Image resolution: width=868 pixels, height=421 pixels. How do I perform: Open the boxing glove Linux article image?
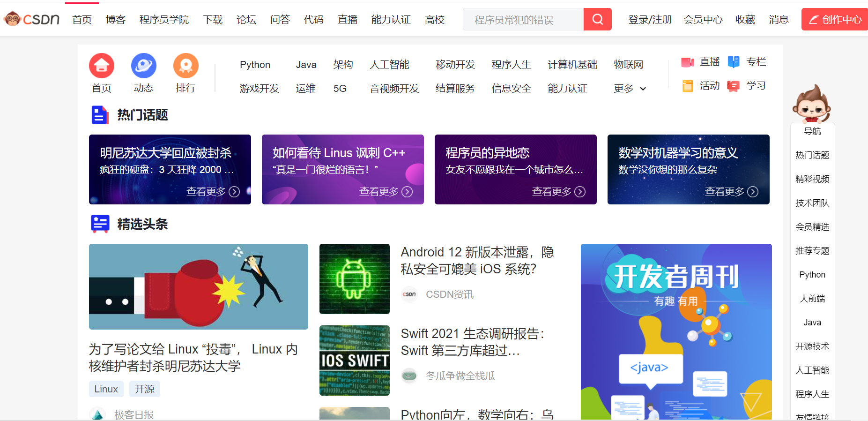click(199, 286)
